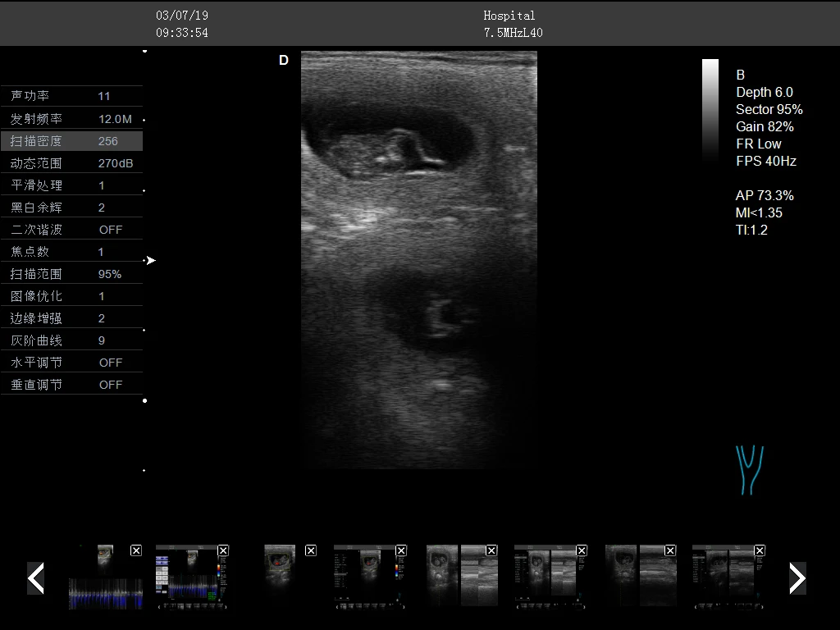Click the focus position arrow marker
Viewport: 840px width, 630px height.
tap(150, 261)
